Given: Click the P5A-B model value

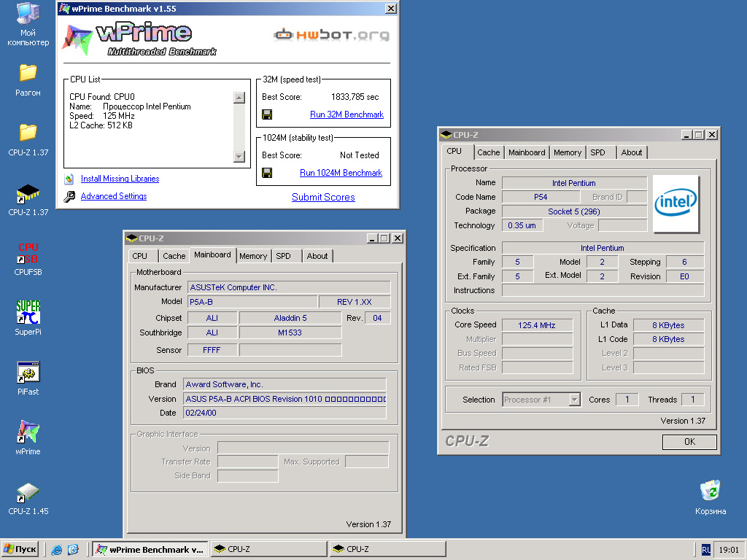Looking at the screenshot, I should [x=252, y=302].
